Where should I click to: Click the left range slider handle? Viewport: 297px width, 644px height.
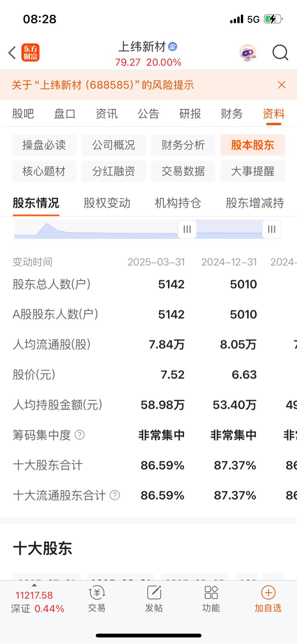pyautogui.click(x=187, y=229)
